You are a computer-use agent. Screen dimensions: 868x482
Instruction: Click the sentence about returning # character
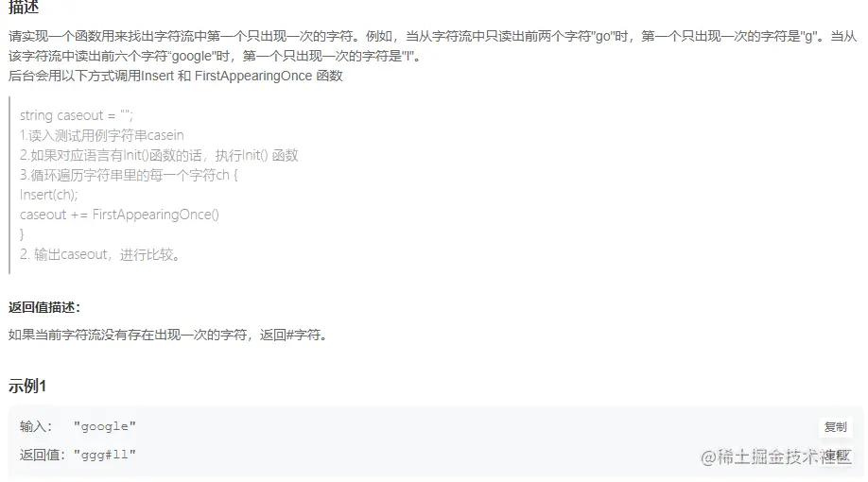(x=168, y=335)
